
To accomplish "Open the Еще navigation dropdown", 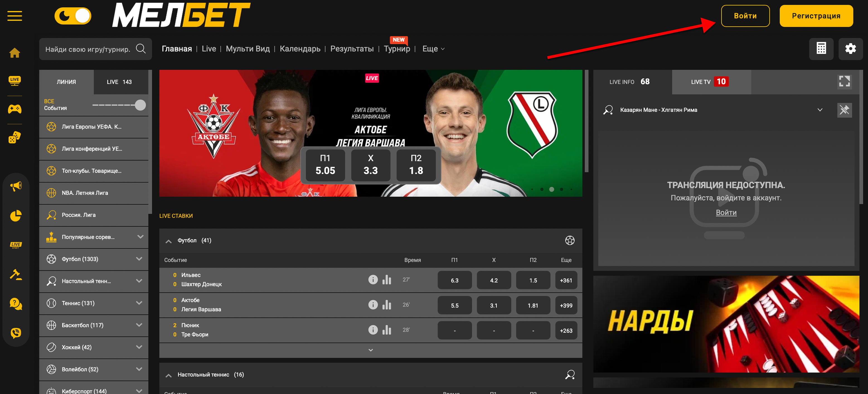I will 433,49.
